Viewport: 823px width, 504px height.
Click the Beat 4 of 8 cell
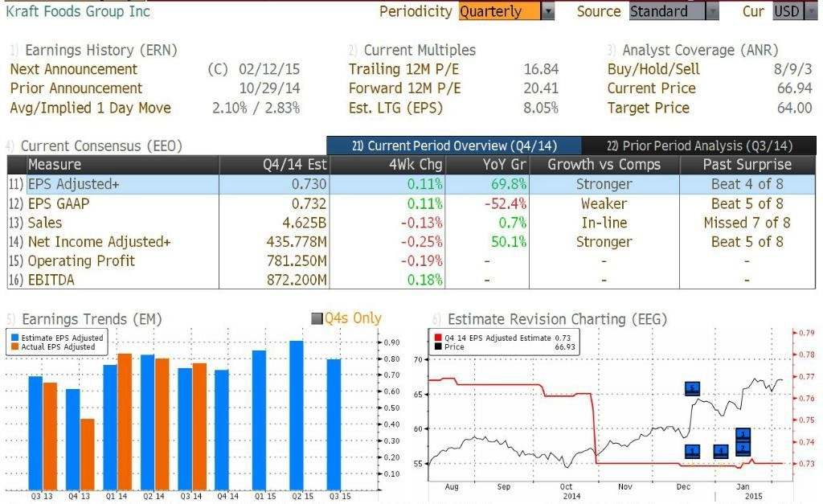747,184
